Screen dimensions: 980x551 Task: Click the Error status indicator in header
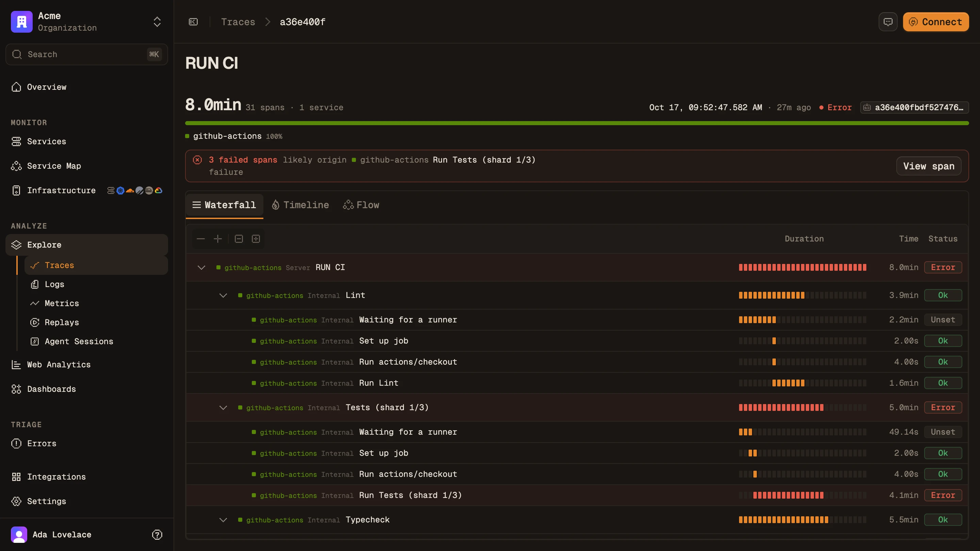(x=835, y=107)
